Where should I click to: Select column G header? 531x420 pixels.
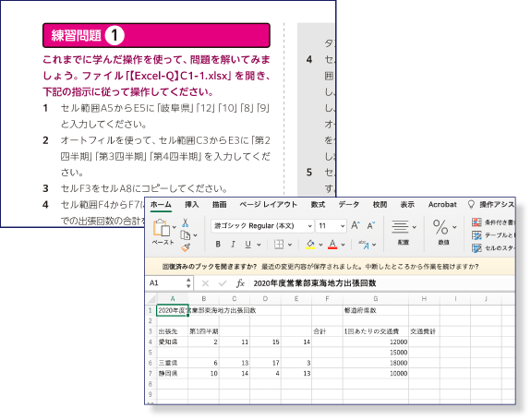[376, 298]
